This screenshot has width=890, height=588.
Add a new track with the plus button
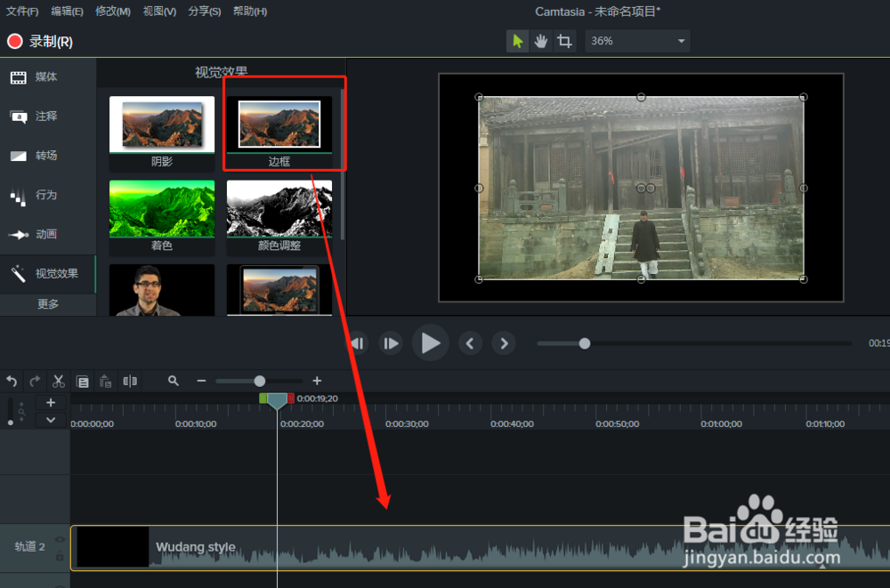pos(51,401)
